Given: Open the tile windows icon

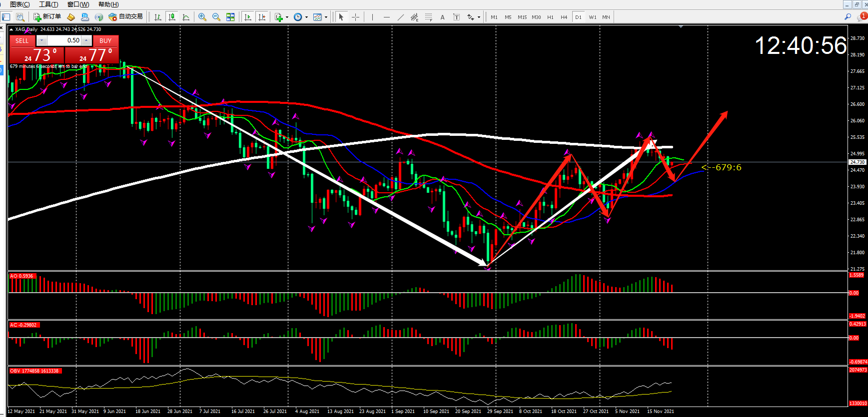Looking at the screenshot, I should (x=230, y=17).
